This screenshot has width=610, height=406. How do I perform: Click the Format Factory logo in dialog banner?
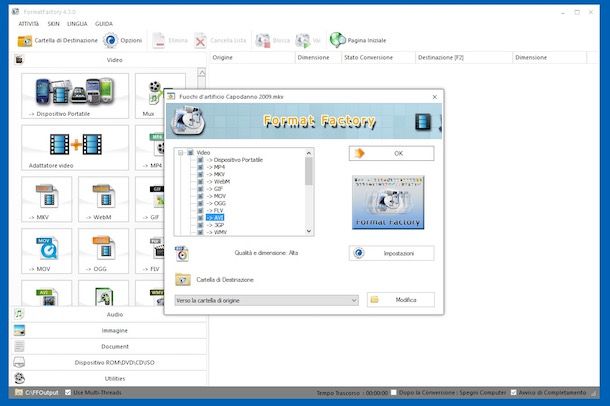pos(188,121)
